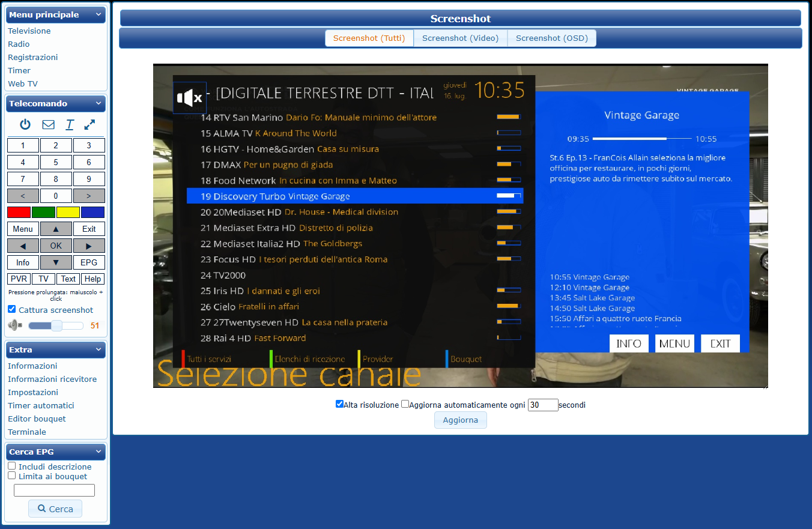
Task: Click the Cerca EPG search text field
Action: (x=54, y=491)
